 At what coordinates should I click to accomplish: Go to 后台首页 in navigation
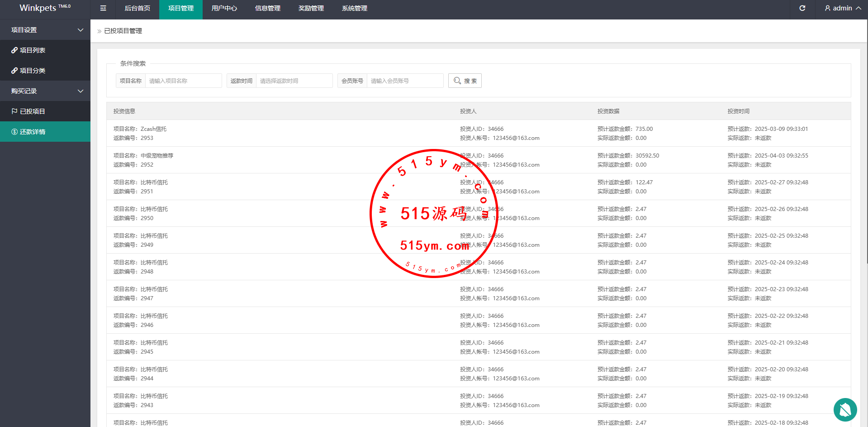137,8
